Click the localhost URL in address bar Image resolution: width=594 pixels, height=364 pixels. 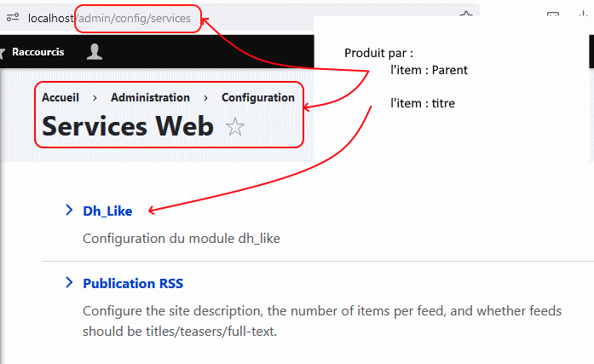coord(109,18)
